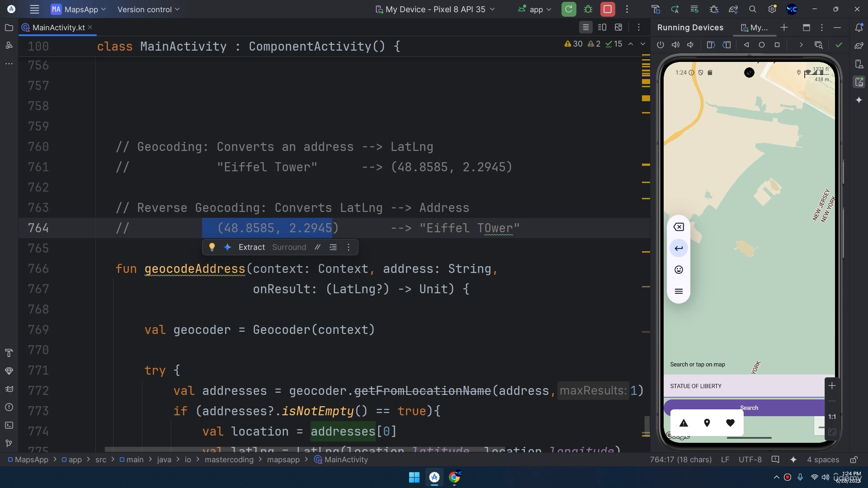The width and height of the screenshot is (868, 488).
Task: Expand the MapsApp project dropdown
Action: (79, 9)
